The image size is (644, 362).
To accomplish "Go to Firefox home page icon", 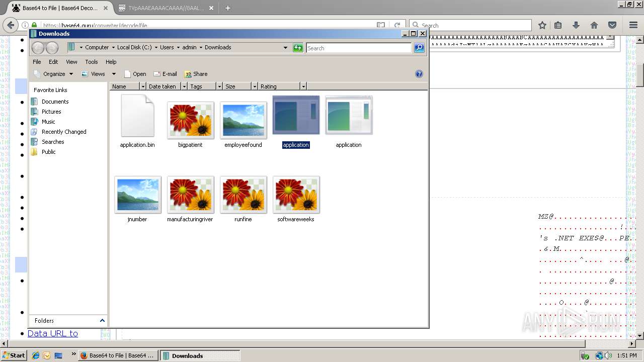I will point(594,25).
